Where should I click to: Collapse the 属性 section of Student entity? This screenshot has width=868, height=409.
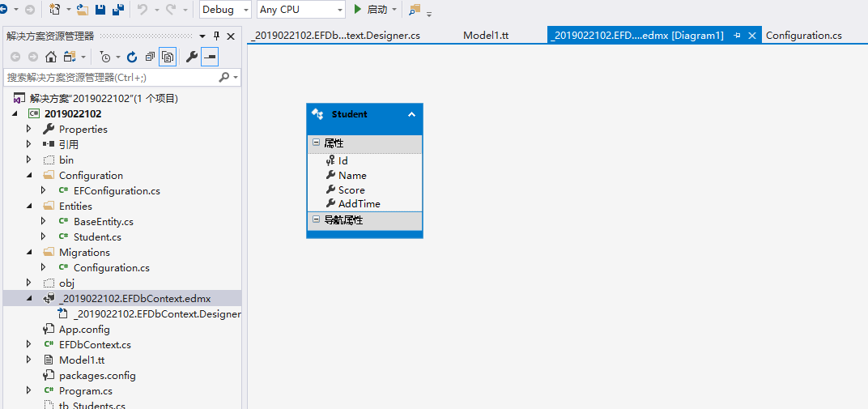click(x=316, y=143)
